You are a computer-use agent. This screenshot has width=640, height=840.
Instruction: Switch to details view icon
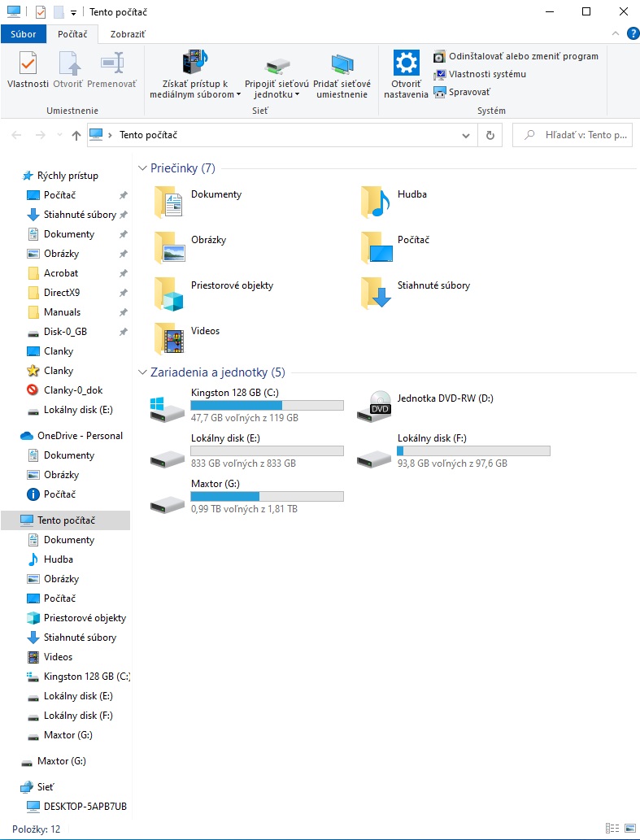(612, 829)
